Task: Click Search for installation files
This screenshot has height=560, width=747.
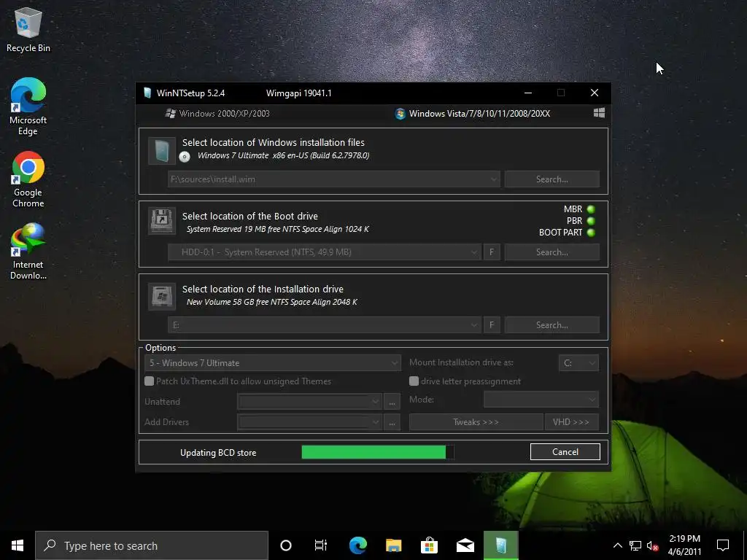Action: click(551, 179)
